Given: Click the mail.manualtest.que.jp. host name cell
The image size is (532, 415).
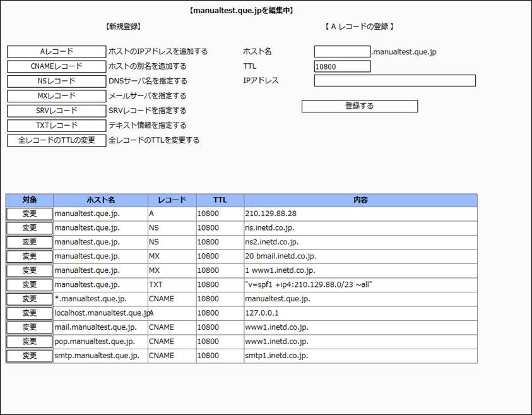Looking at the screenshot, I should tap(101, 327).
